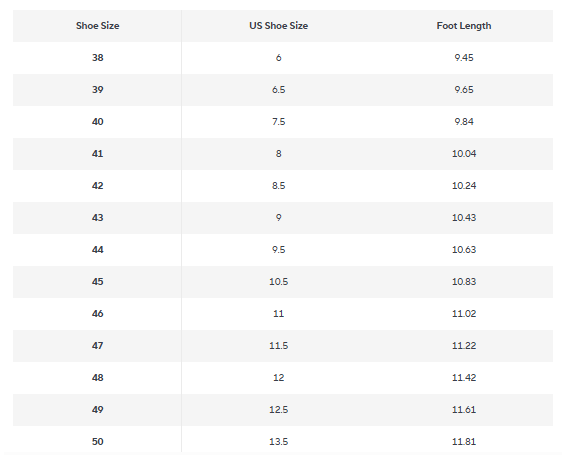Select shoe size 39 cell
The height and width of the screenshot is (455, 562).
click(97, 90)
